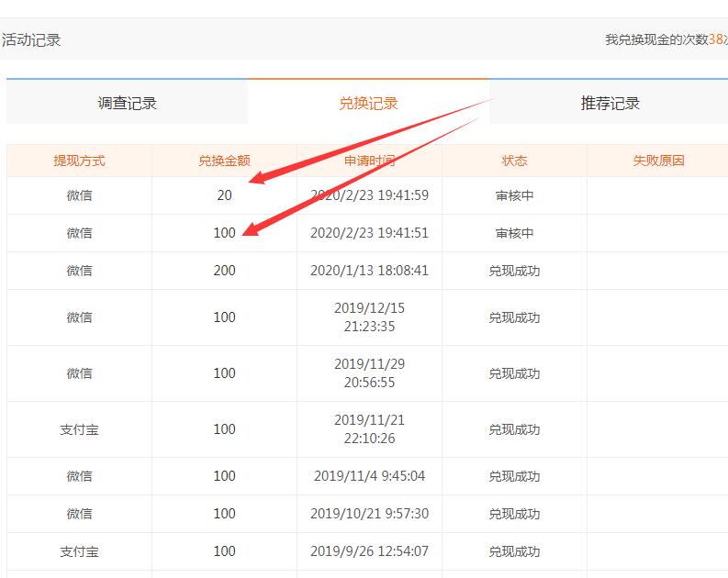The width and height of the screenshot is (728, 578).
Task: Click 微信 in the 2020/2/23 19:41:51 row
Action: pos(79,233)
